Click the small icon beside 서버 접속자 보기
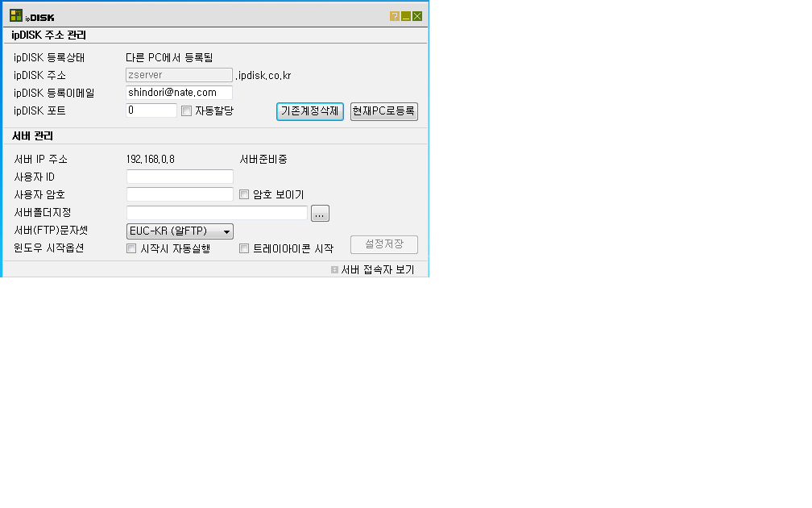812x508 pixels. pyautogui.click(x=334, y=269)
